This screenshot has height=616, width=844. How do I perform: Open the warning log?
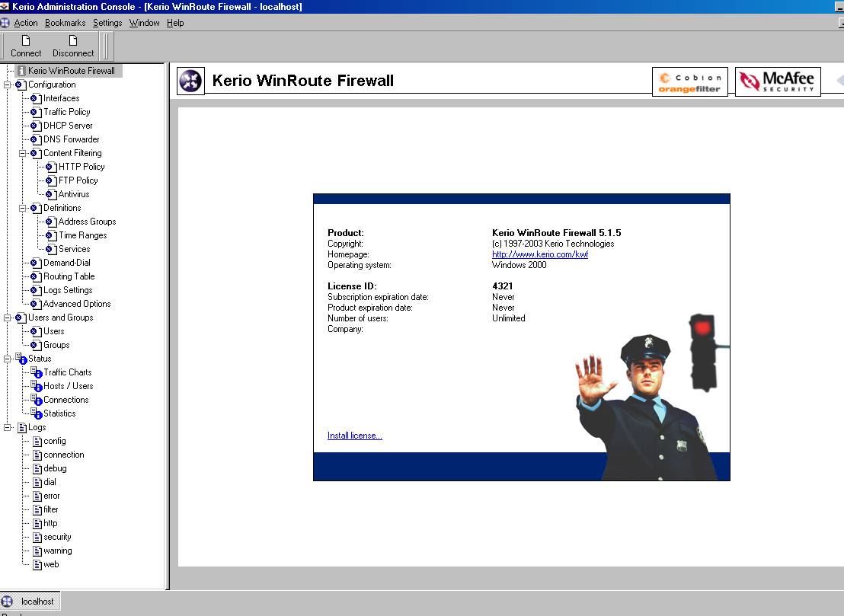pos(58,551)
